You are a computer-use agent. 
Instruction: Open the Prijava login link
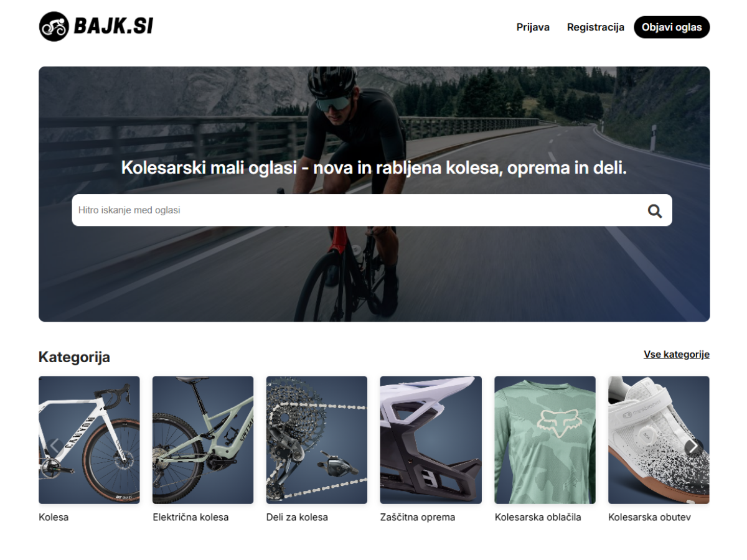click(x=533, y=27)
